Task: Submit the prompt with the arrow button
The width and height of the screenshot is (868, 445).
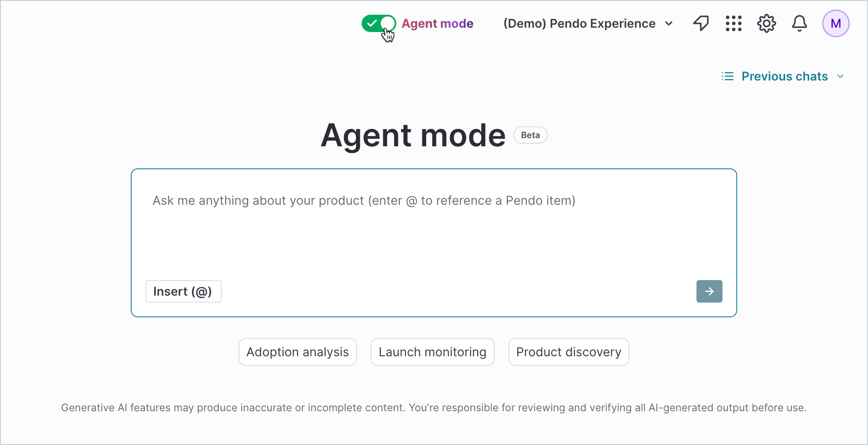Action: pyautogui.click(x=709, y=291)
